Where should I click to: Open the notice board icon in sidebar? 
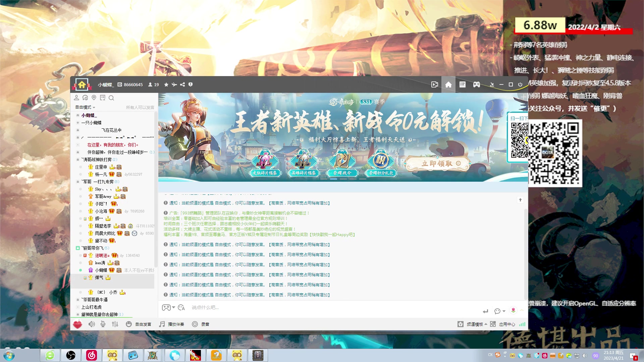tap(103, 98)
